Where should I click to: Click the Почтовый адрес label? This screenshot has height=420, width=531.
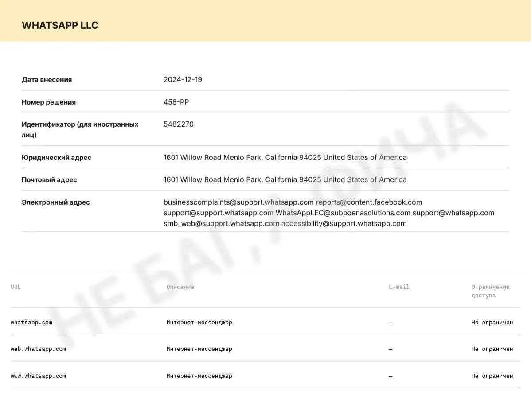(x=50, y=180)
